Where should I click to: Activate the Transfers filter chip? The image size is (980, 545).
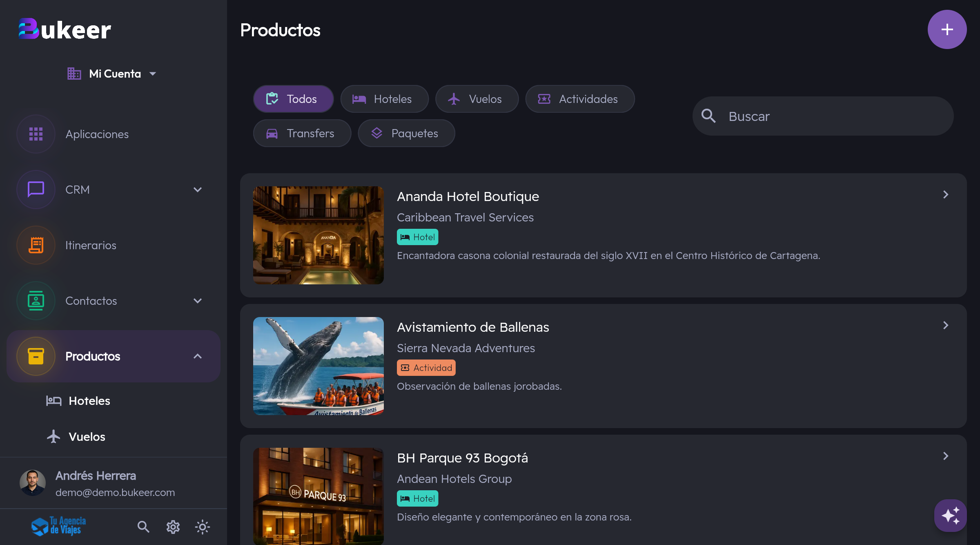pyautogui.click(x=302, y=133)
